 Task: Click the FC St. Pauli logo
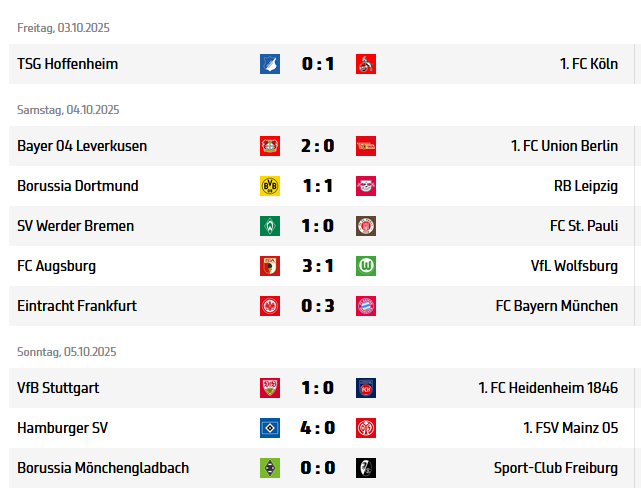[x=366, y=226]
